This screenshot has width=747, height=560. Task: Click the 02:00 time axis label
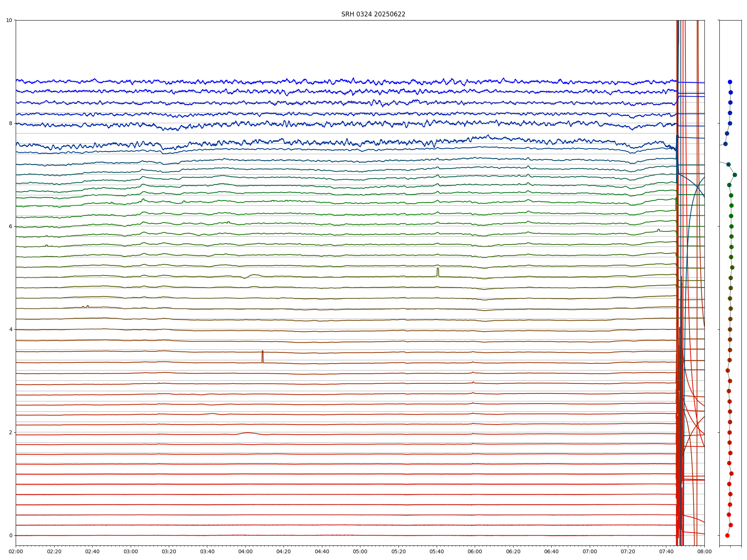pyautogui.click(x=16, y=551)
